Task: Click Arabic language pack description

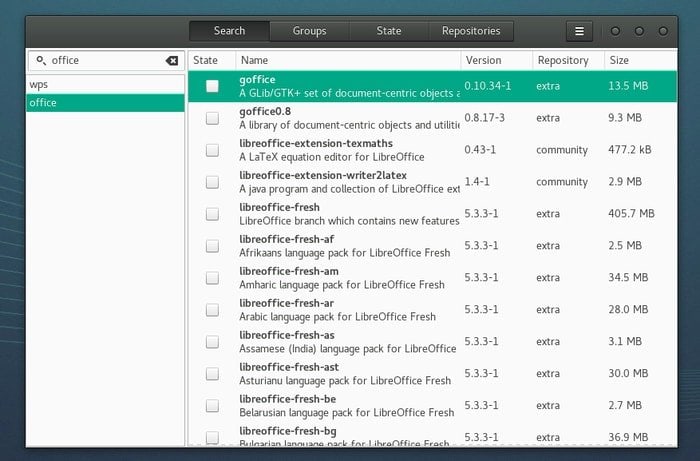Action: [x=338, y=317]
